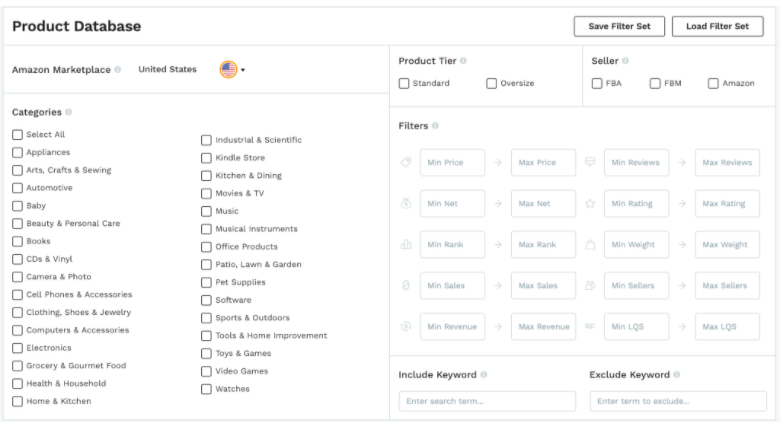Click the Exclude Keyword text box
The height and width of the screenshot is (426, 784).
[x=678, y=401]
